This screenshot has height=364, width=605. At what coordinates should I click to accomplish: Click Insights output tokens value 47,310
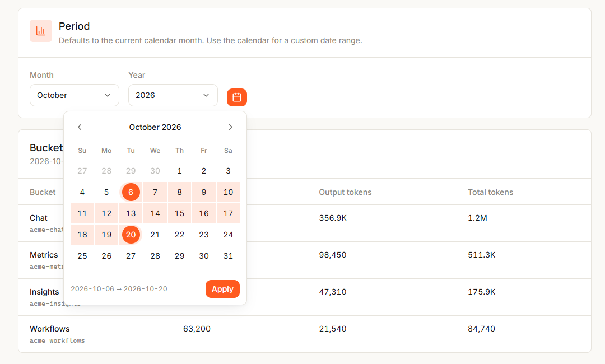[333, 292]
